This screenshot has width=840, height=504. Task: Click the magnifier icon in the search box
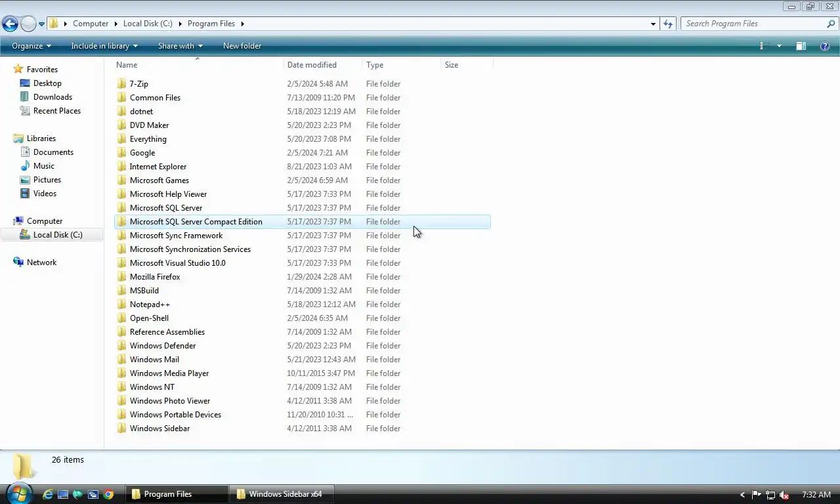(x=831, y=24)
